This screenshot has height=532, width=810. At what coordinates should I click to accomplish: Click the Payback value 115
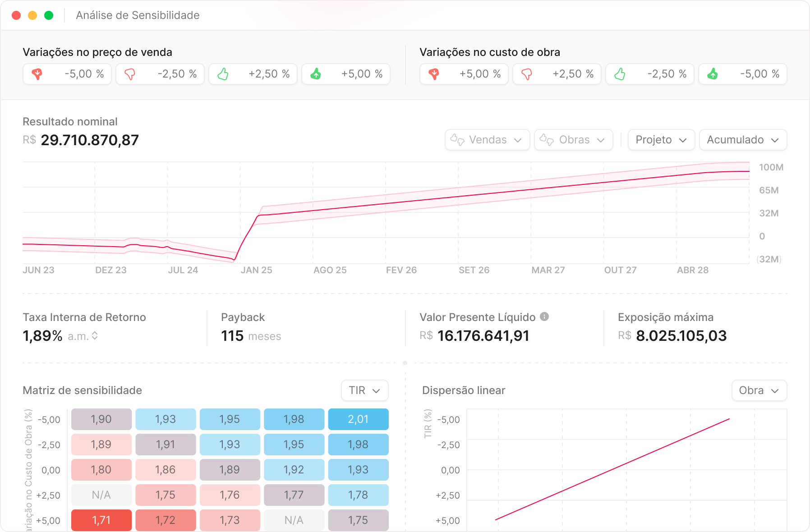(x=232, y=336)
